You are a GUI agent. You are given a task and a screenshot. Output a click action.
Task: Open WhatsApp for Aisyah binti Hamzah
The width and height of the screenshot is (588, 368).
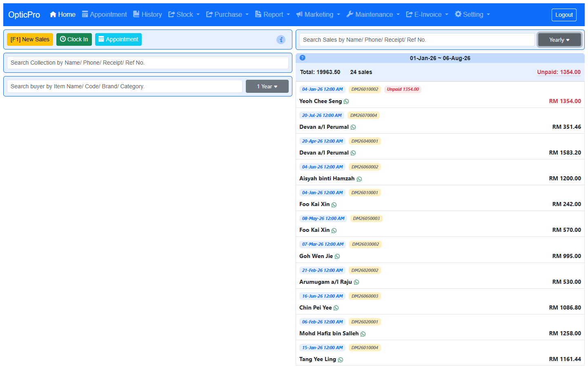[x=359, y=179]
